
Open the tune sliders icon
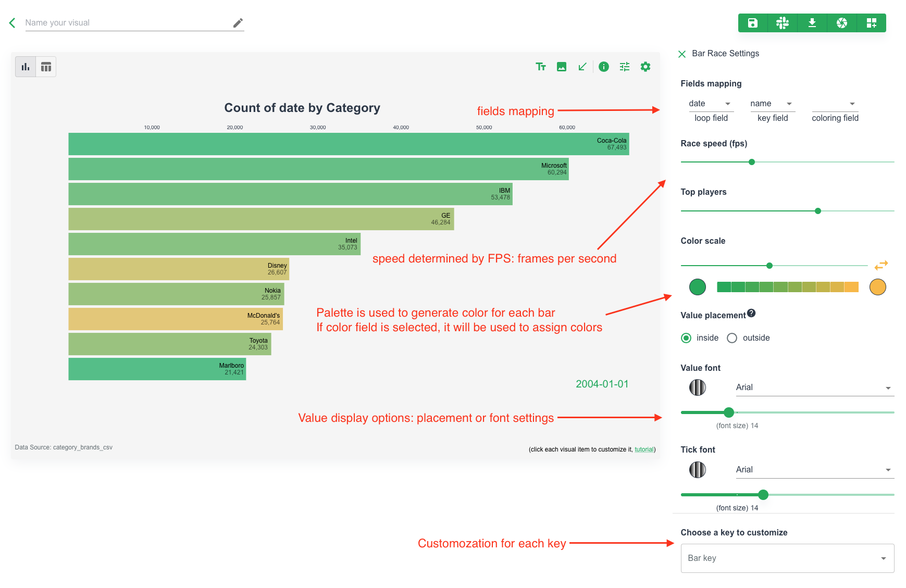point(625,67)
